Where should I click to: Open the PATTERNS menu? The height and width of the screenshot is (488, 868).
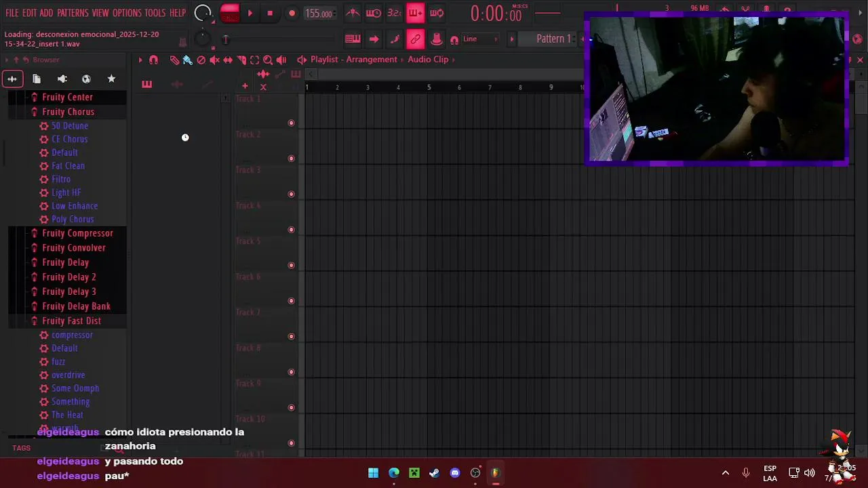click(73, 13)
